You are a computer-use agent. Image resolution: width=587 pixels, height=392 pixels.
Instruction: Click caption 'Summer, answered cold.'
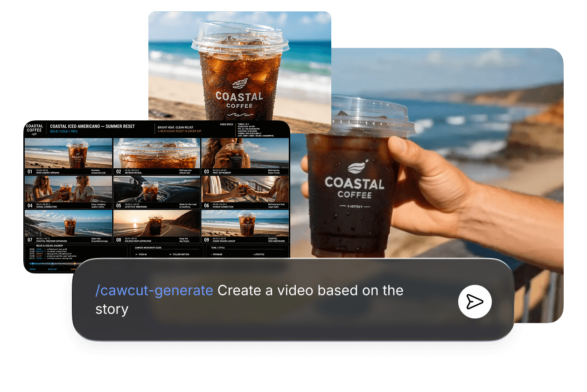pos(98,172)
